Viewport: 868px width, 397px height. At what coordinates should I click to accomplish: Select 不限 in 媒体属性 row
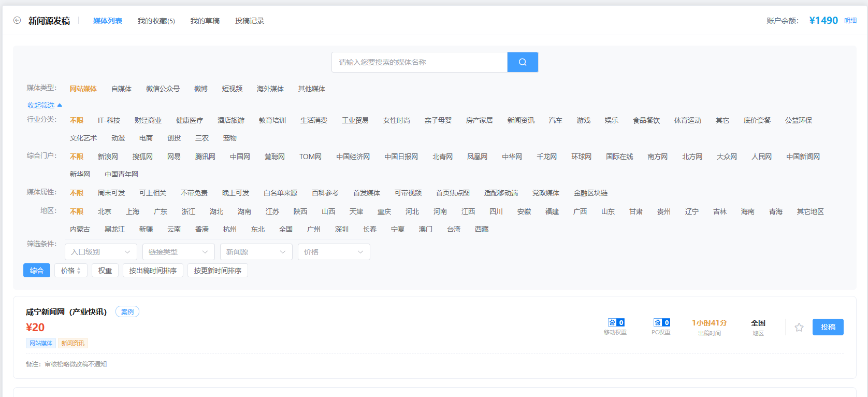[x=77, y=193]
